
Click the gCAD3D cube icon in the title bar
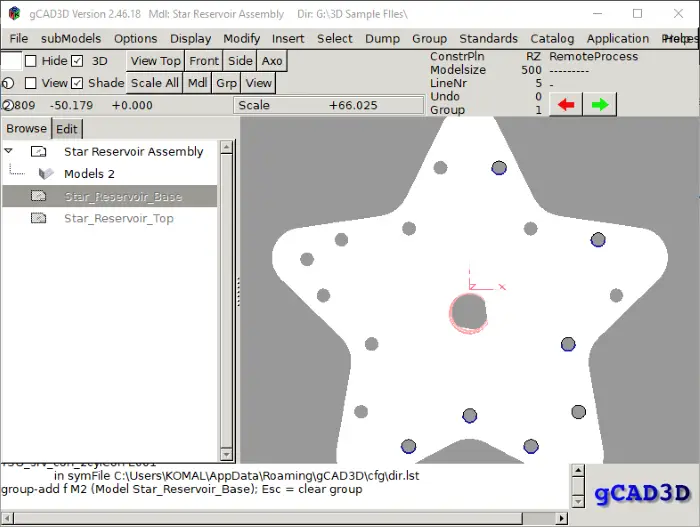pos(15,13)
